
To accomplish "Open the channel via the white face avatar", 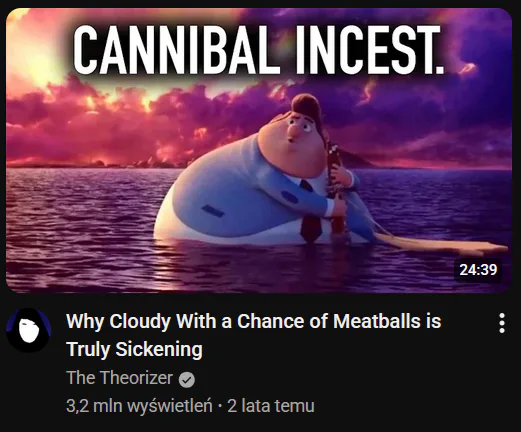I will 29,330.
